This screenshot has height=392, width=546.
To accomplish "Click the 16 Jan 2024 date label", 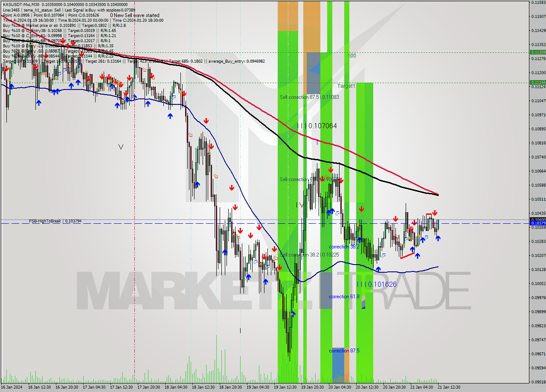I will tap(11, 387).
